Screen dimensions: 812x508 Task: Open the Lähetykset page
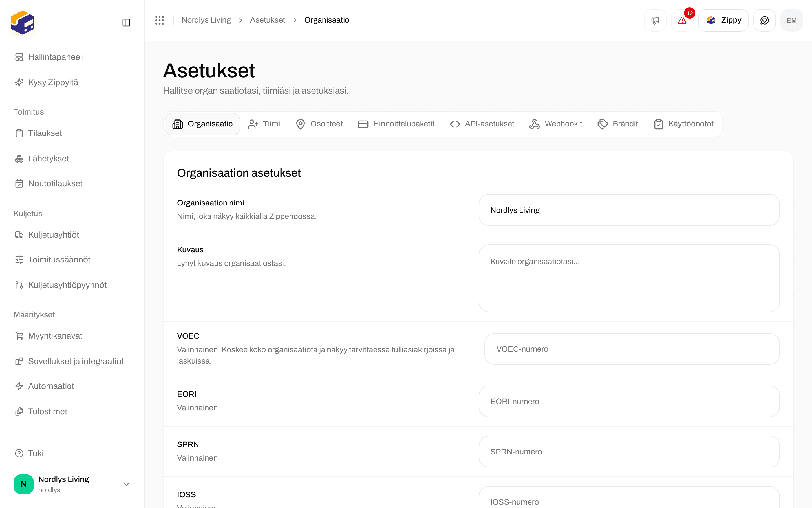[72, 159]
